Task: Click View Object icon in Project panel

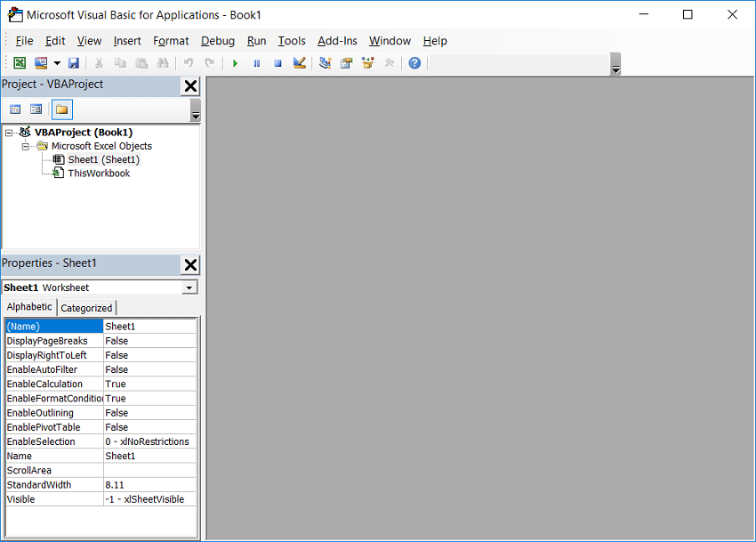Action: pyautogui.click(x=36, y=109)
